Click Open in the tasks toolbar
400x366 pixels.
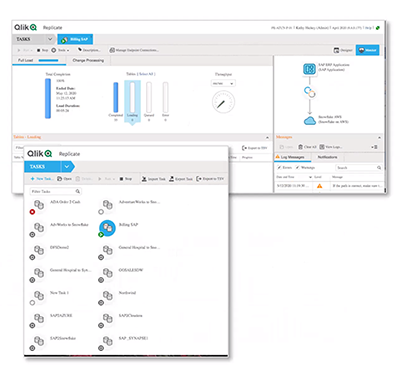[64, 179]
